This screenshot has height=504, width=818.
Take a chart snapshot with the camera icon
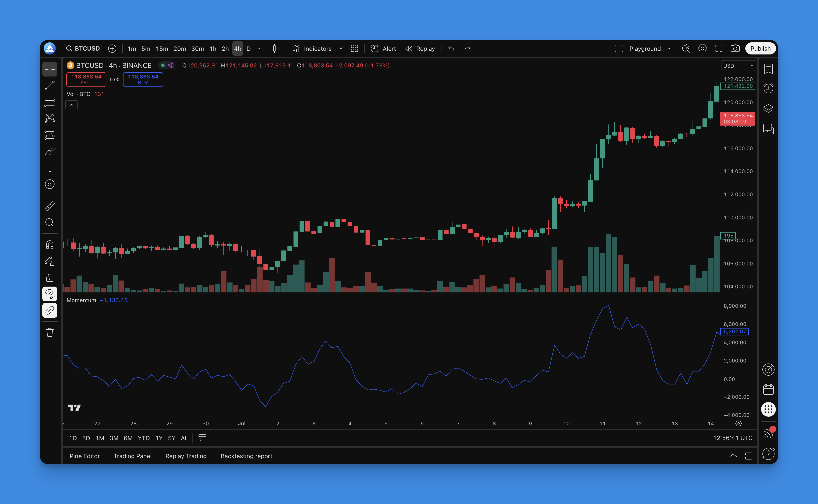tap(735, 48)
